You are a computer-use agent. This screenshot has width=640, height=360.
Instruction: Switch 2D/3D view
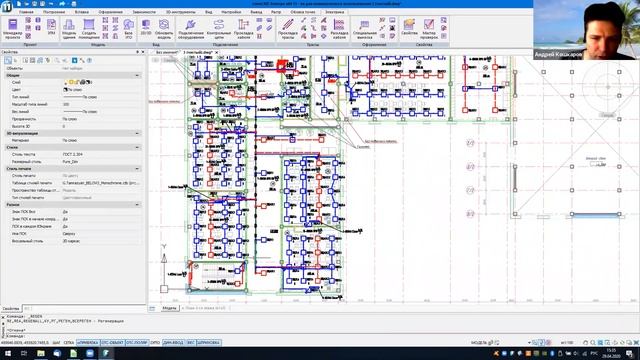tap(146, 27)
